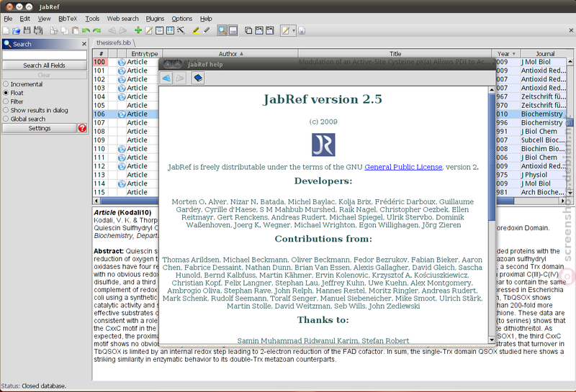576x392 pixels.
Task: Cut the selected entry with the scissors icon
Action: click(x=53, y=30)
